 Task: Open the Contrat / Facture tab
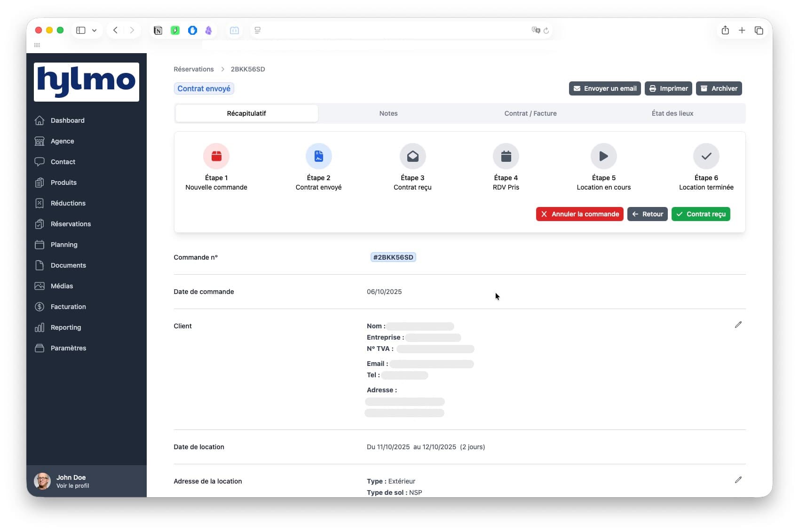(530, 113)
